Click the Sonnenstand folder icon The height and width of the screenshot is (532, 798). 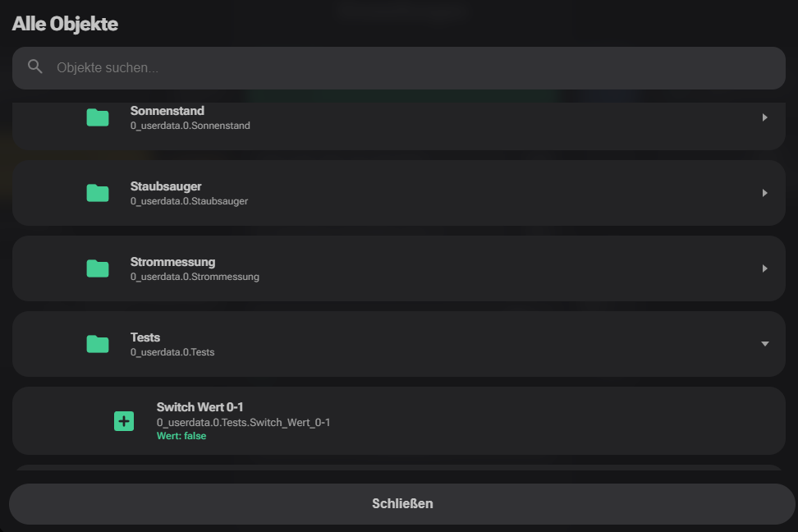click(98, 117)
